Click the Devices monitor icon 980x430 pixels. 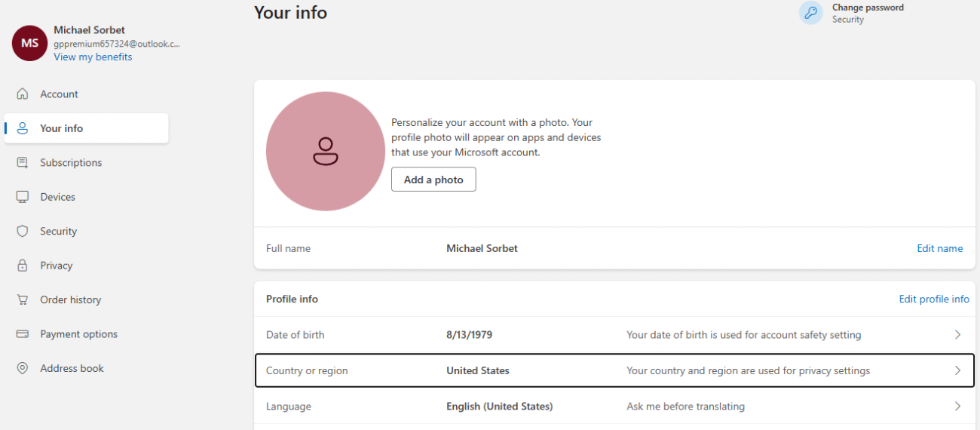[x=23, y=197]
